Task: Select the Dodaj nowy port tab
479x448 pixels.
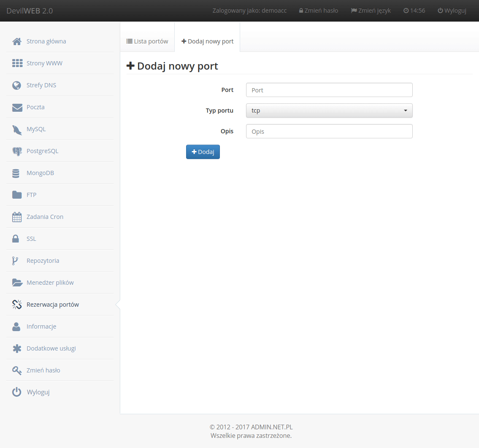Action: (x=207, y=41)
